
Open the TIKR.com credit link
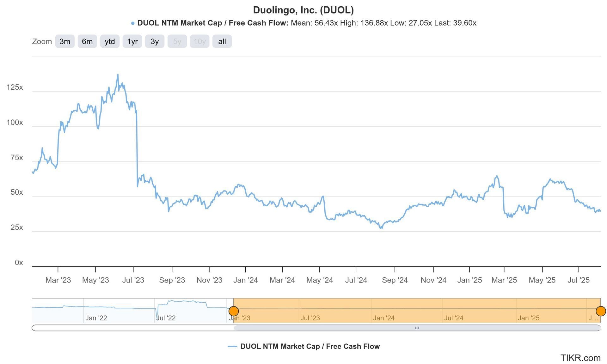click(x=580, y=358)
